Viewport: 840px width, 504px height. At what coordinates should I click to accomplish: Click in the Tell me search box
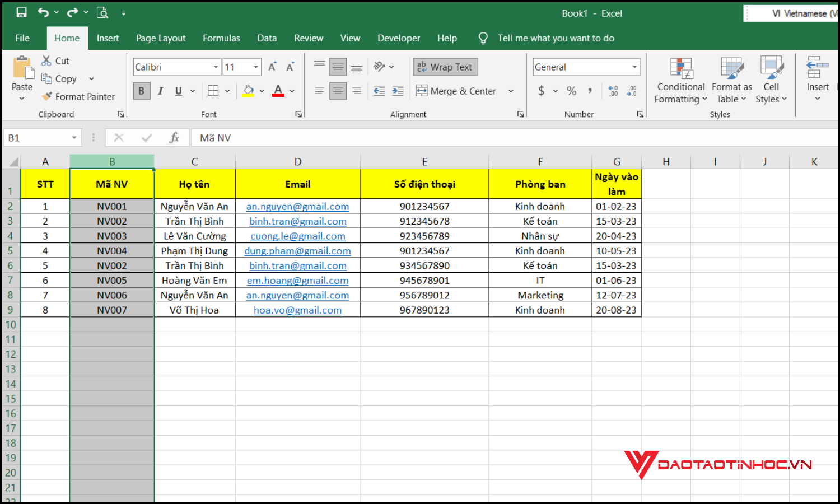coord(556,38)
